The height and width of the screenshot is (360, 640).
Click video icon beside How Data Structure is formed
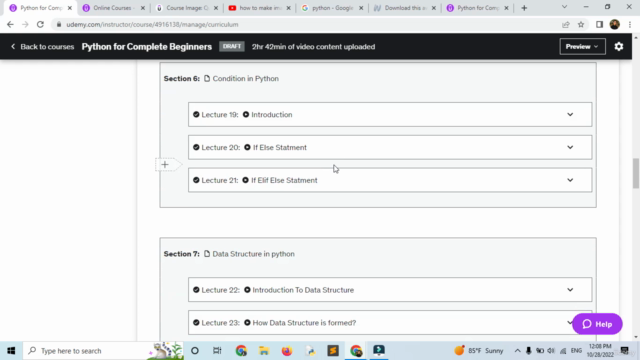[247, 322]
